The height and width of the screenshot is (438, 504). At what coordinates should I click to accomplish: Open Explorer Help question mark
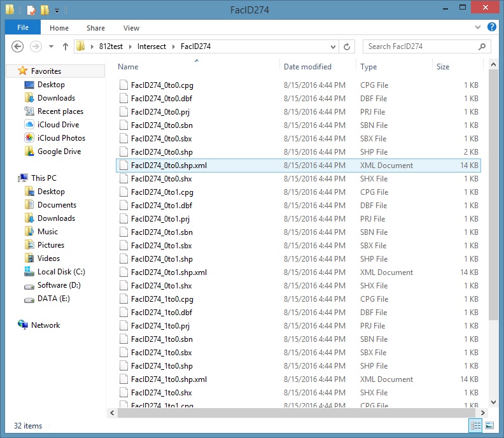(492, 27)
